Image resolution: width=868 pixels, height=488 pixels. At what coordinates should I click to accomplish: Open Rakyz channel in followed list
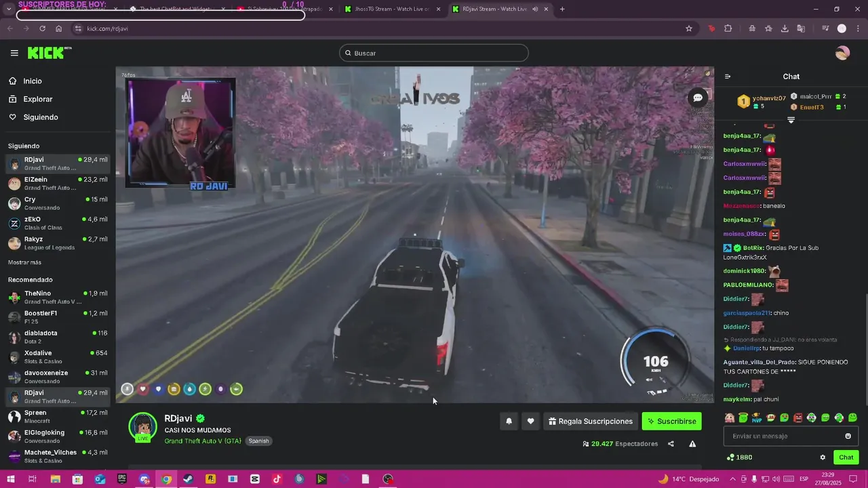pyautogui.click(x=58, y=243)
